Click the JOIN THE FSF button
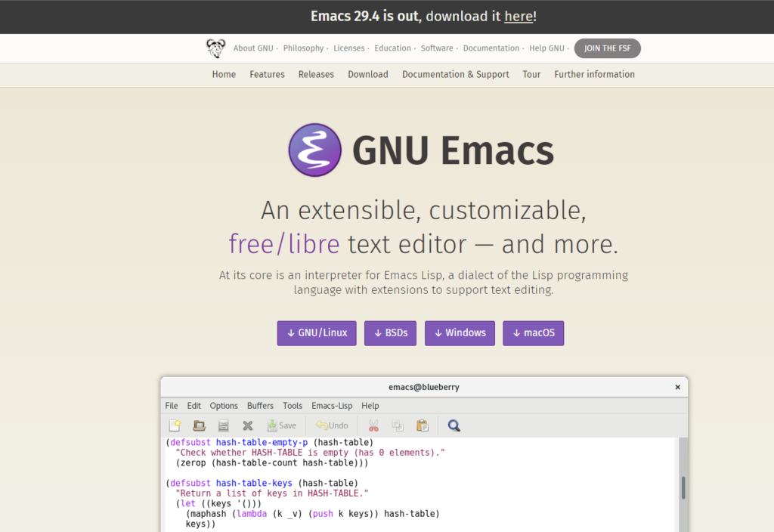This screenshot has height=532, width=774. [x=607, y=48]
